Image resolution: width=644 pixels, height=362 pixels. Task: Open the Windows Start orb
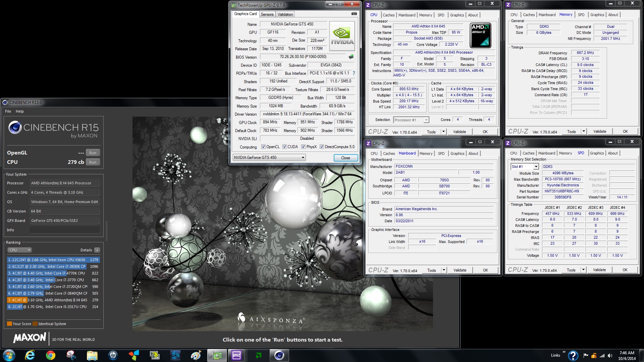click(9, 355)
